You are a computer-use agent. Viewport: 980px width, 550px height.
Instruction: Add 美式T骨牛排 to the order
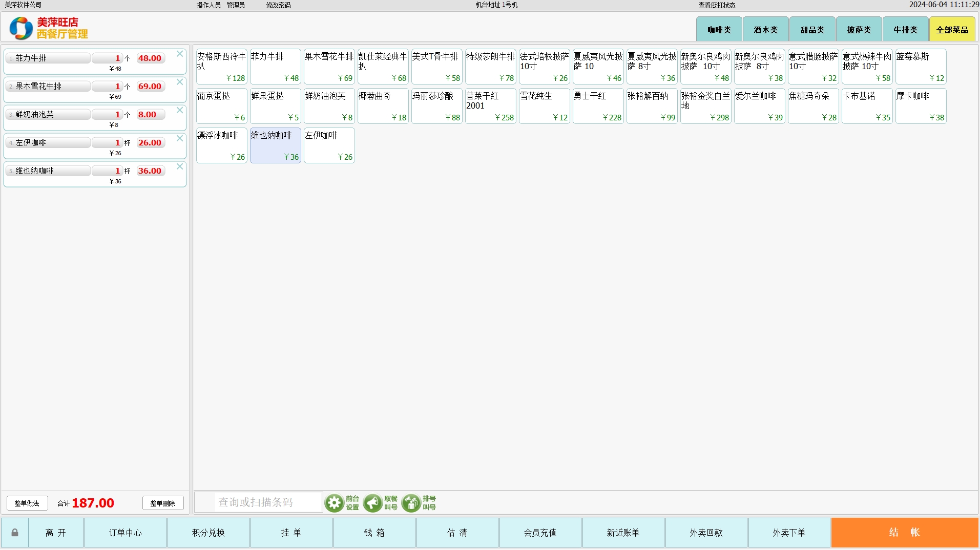(436, 67)
